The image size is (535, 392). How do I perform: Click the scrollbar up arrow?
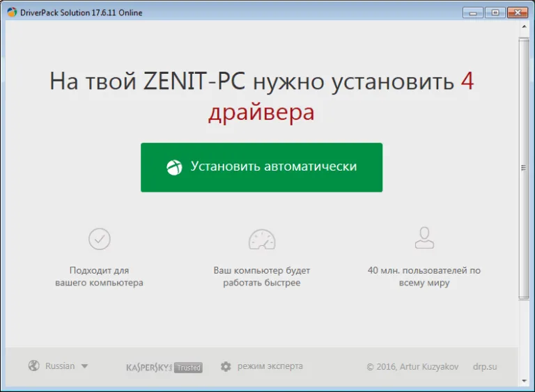coord(524,26)
